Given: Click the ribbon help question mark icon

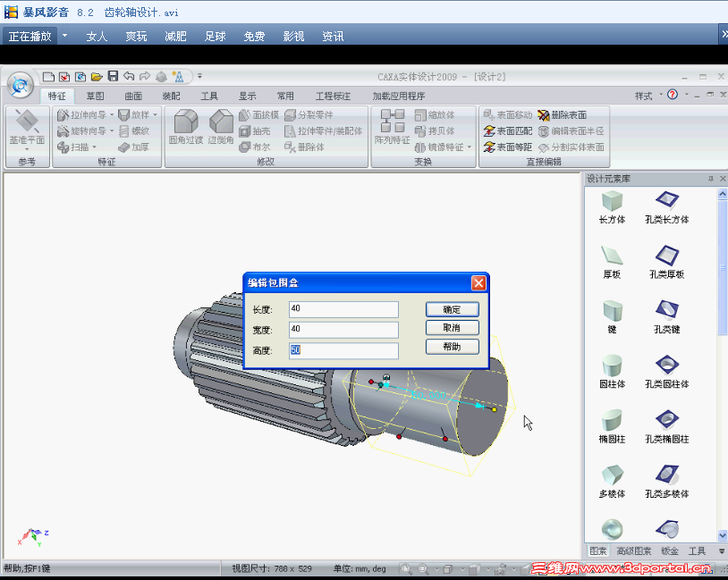Looking at the screenshot, I should pos(673,95).
